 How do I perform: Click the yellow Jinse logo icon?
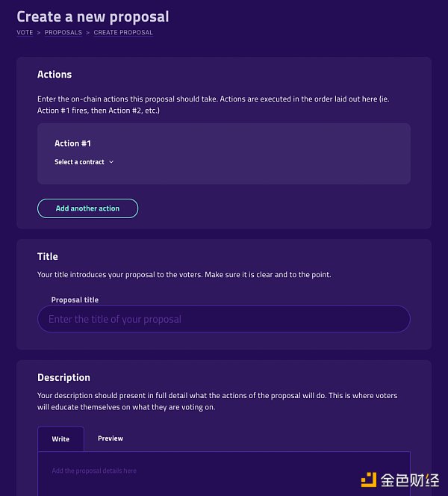tap(369, 480)
